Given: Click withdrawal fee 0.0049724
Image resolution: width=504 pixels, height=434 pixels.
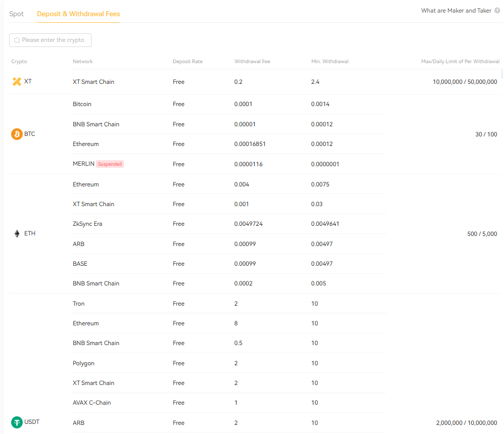Looking at the screenshot, I should point(249,224).
